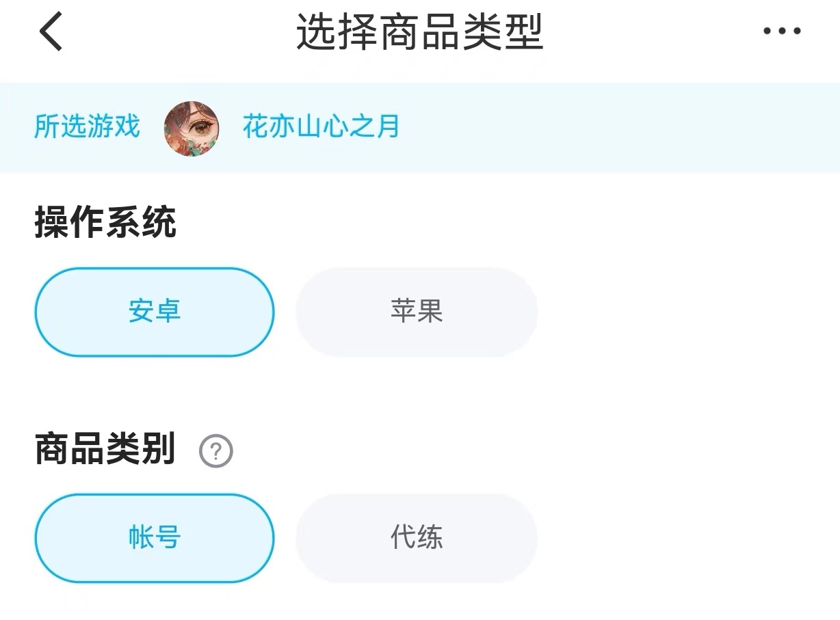This screenshot has height=620, width=840.
Task: Choose the 帐号 product category
Action: (x=155, y=538)
